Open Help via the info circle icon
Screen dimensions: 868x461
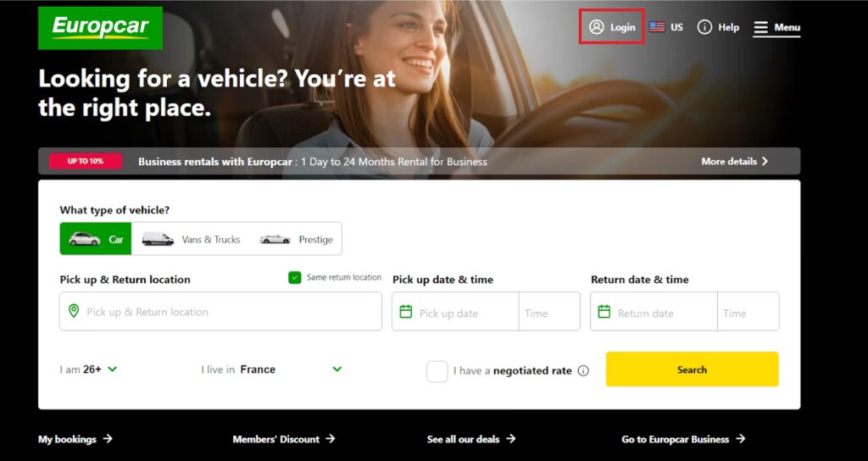coord(704,27)
